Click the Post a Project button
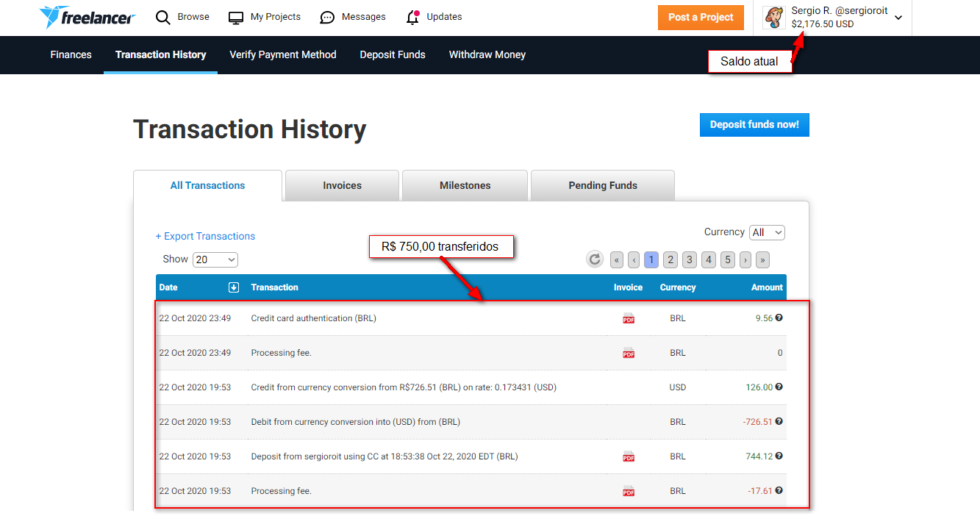 [701, 18]
